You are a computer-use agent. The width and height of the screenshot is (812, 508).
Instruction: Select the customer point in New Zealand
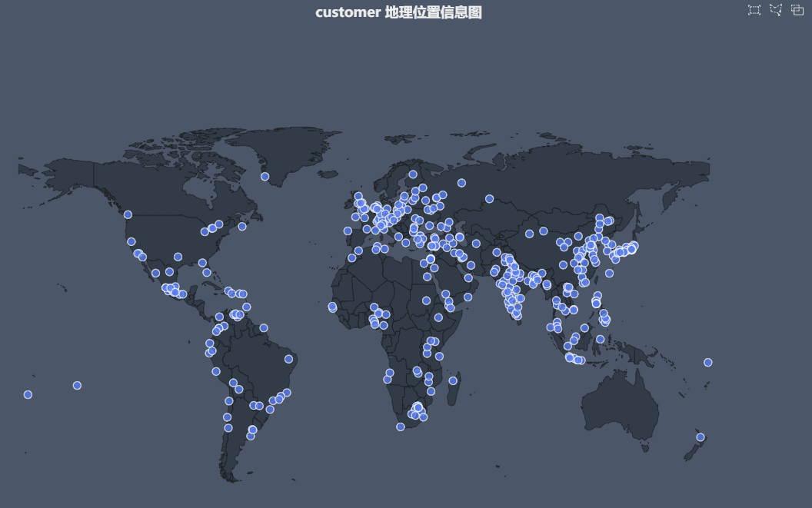(701, 437)
